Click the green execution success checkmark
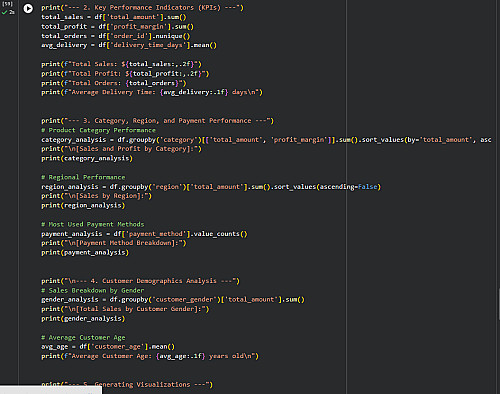Screen dimensions: 500x394 [4, 12]
